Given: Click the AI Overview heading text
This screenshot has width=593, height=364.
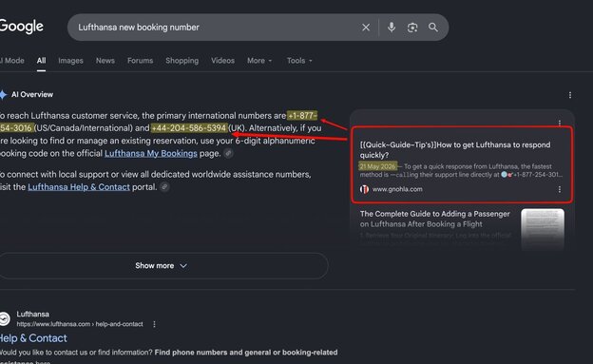Looking at the screenshot, I should coord(32,95).
